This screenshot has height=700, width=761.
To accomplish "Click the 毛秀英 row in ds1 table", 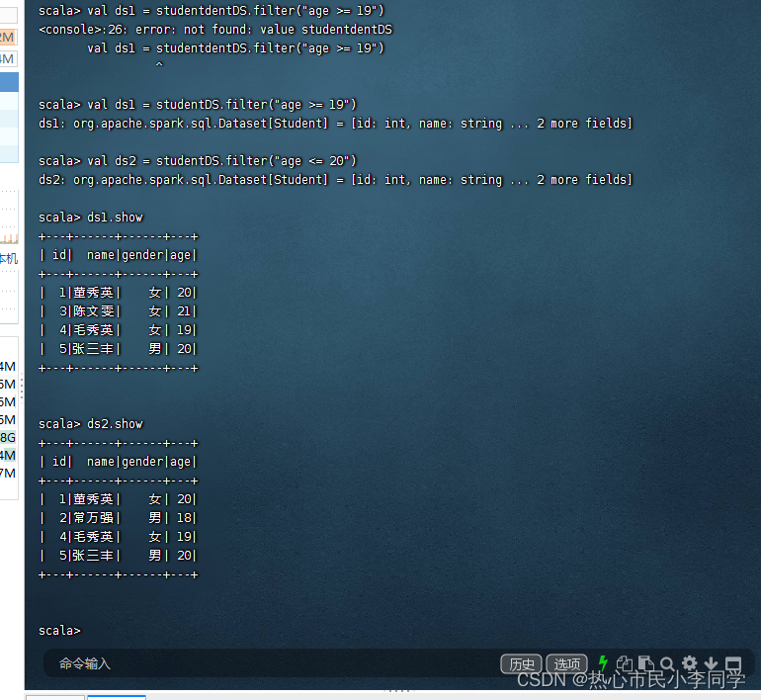I will [119, 330].
